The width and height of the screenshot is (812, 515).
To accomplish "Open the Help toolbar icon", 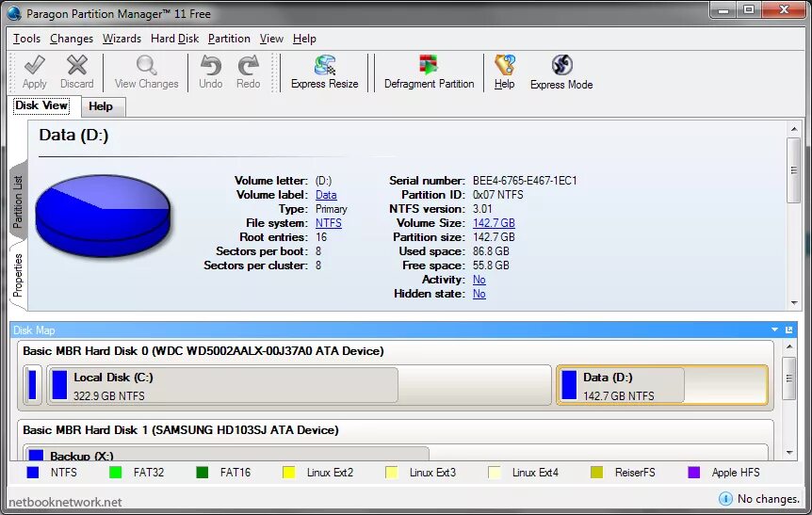I will [504, 65].
